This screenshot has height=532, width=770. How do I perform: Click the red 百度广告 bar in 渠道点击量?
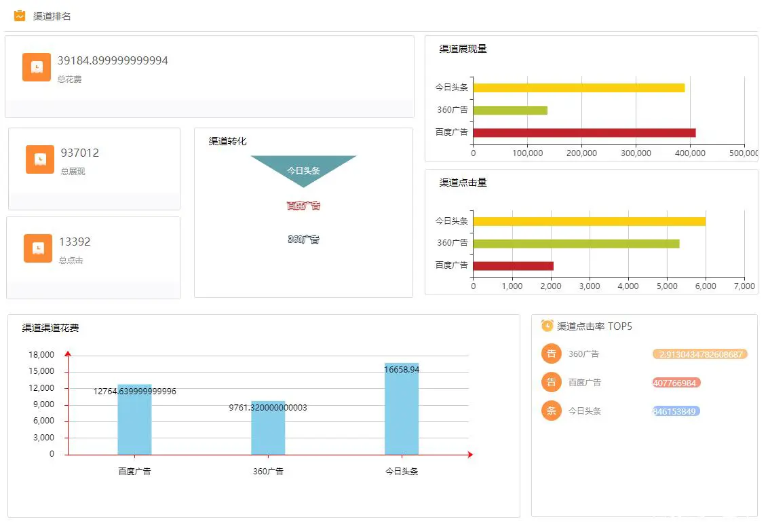click(x=513, y=266)
